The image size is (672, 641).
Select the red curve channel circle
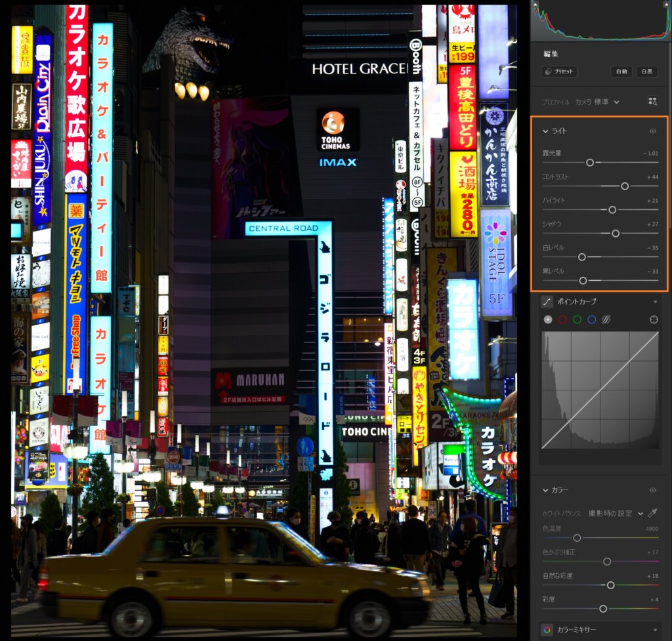[x=562, y=320]
